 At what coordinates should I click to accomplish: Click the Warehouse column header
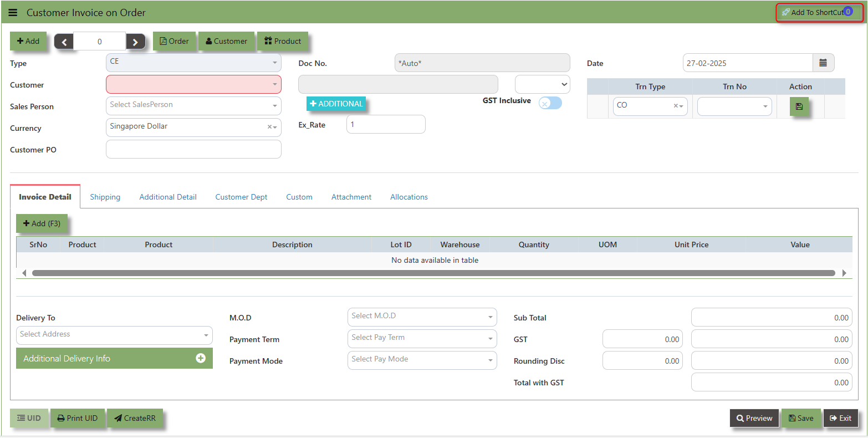[x=460, y=245]
